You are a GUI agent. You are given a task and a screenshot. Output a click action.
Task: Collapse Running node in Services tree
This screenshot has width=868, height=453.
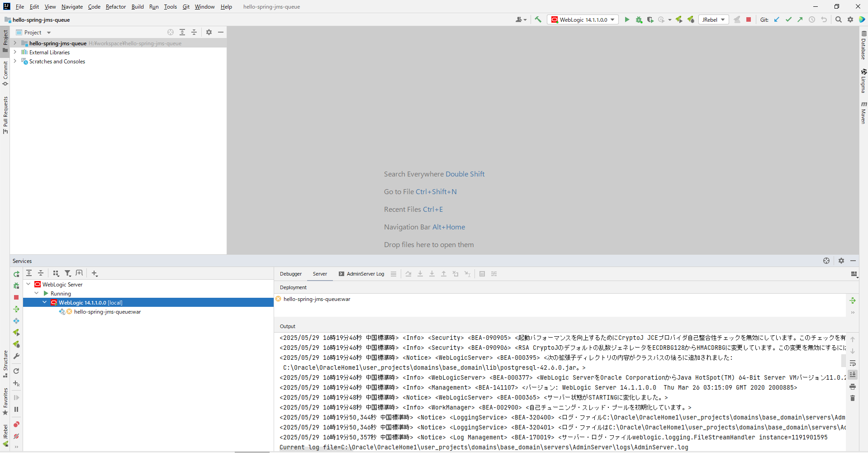click(x=37, y=293)
